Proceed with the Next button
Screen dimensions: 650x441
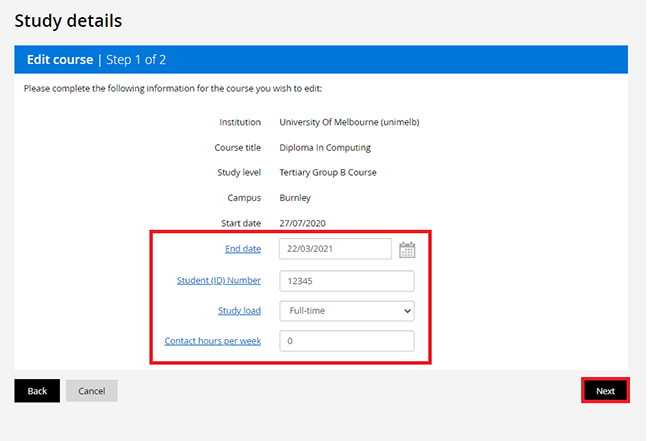coord(605,391)
